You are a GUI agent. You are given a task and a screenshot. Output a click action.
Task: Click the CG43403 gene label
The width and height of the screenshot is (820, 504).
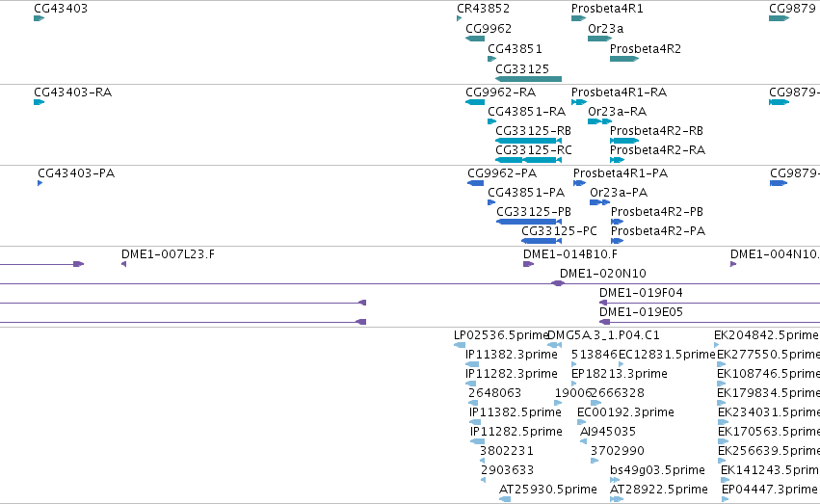[61, 9]
